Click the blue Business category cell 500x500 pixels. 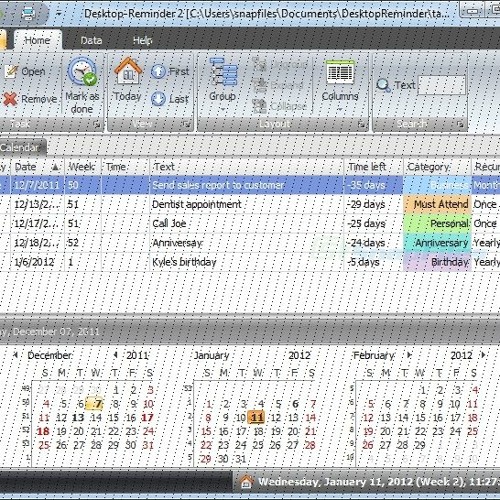438,185
